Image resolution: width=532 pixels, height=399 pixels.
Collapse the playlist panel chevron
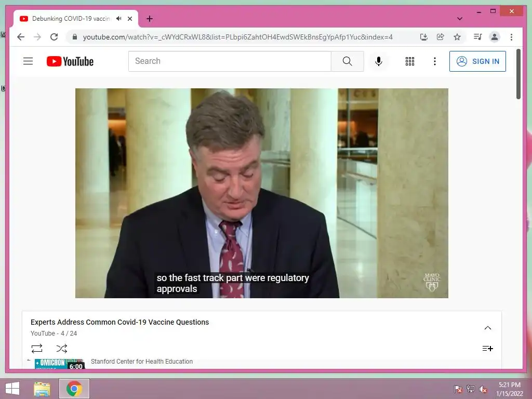tap(487, 328)
